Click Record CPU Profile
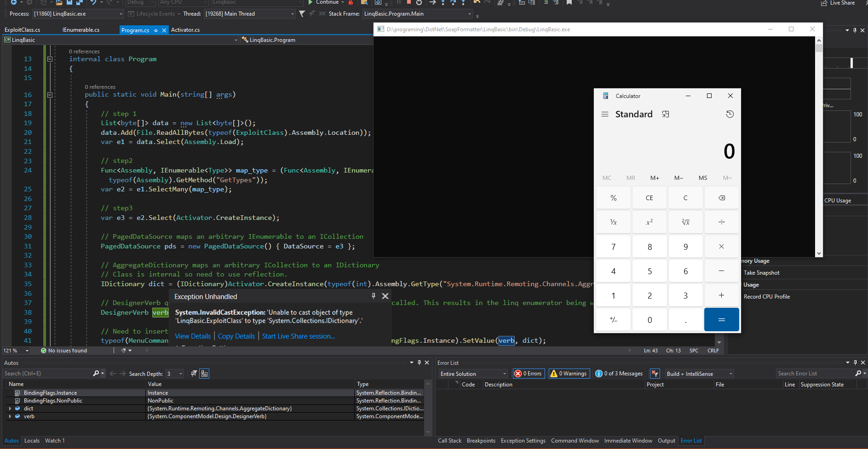The height and width of the screenshot is (449, 868). (766, 297)
